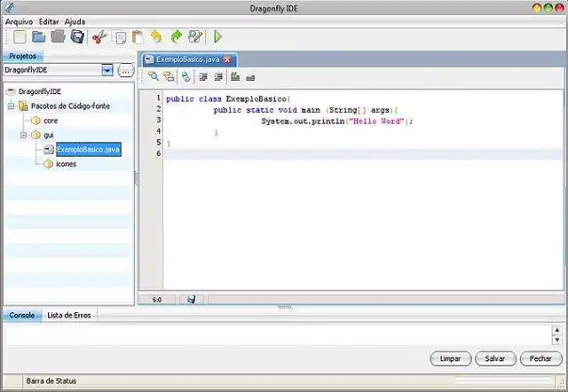Viewport: 568px width, 392px height.
Task: Cut selection with the scissors icon
Action: [x=99, y=37]
